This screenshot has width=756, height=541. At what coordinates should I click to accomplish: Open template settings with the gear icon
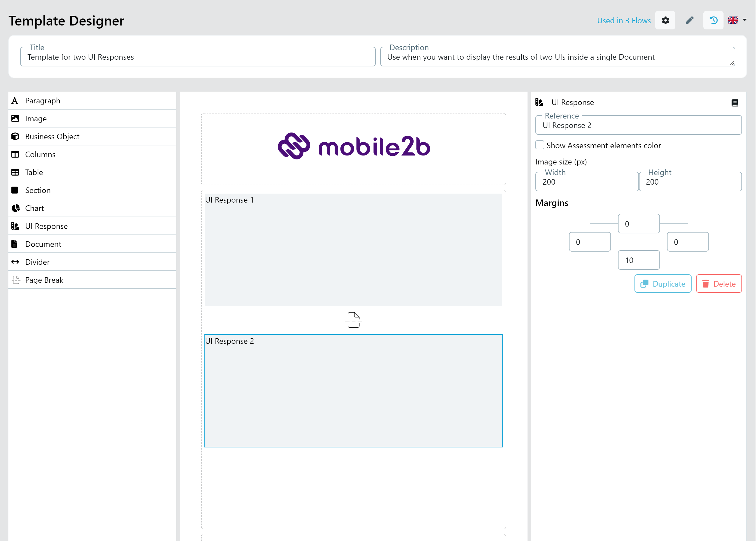(665, 20)
